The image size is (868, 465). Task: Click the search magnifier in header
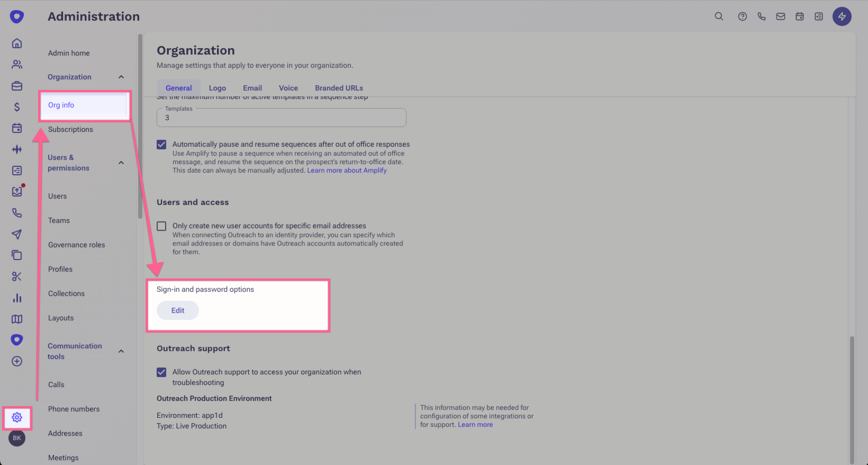point(719,16)
